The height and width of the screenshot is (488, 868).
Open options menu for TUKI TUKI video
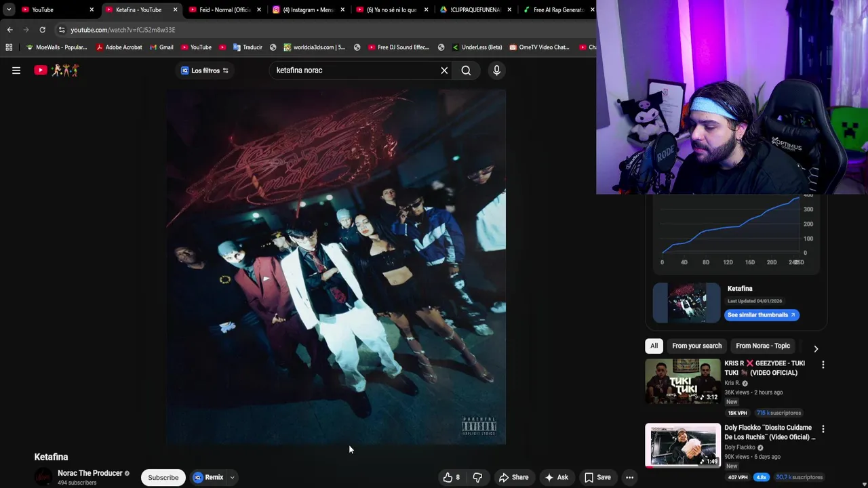[823, 365]
